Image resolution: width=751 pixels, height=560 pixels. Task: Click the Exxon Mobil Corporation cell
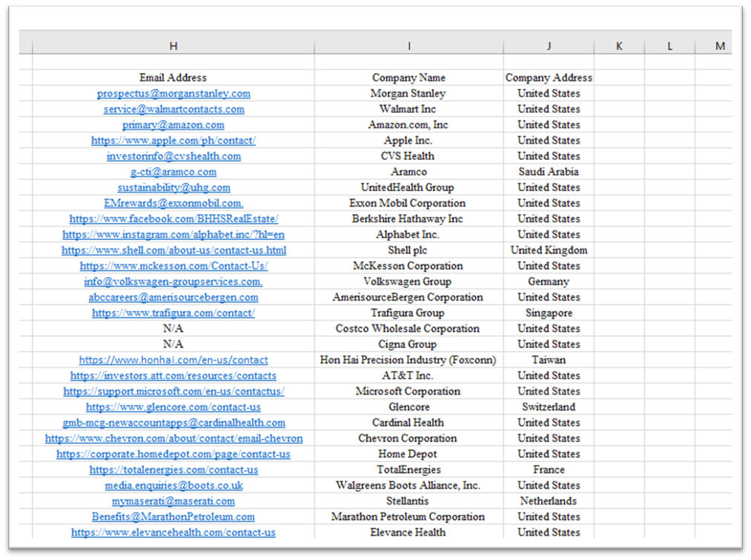pos(409,204)
